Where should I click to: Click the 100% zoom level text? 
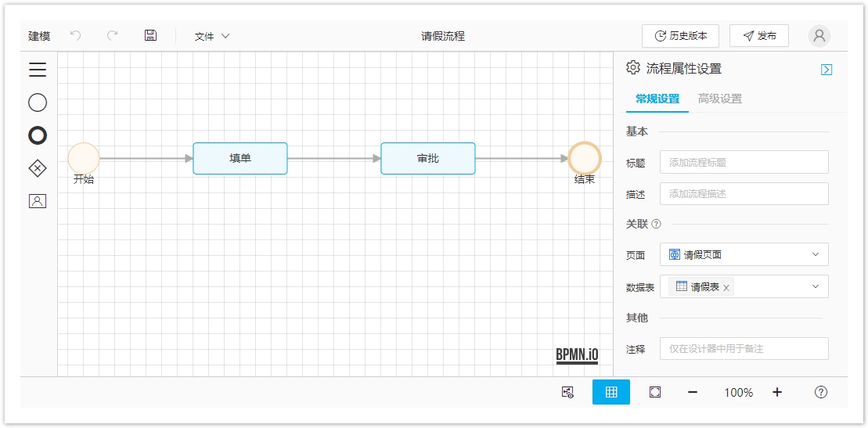738,393
